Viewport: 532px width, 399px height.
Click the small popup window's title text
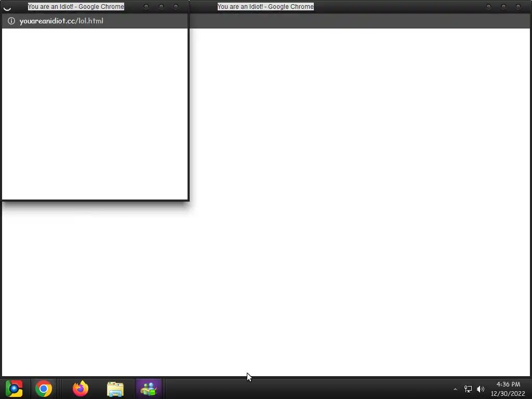[x=76, y=6]
